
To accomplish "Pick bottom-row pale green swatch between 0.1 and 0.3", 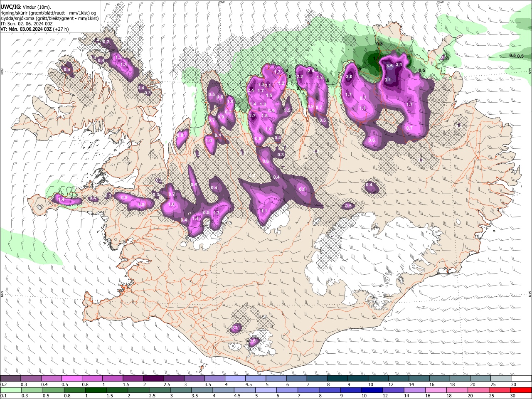I will [10, 390].
